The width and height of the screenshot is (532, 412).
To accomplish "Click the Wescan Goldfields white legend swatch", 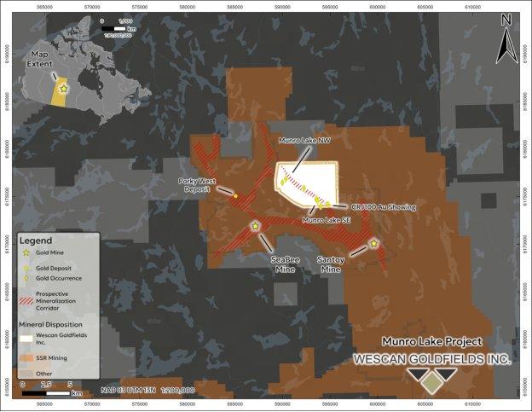I will 26,339.
